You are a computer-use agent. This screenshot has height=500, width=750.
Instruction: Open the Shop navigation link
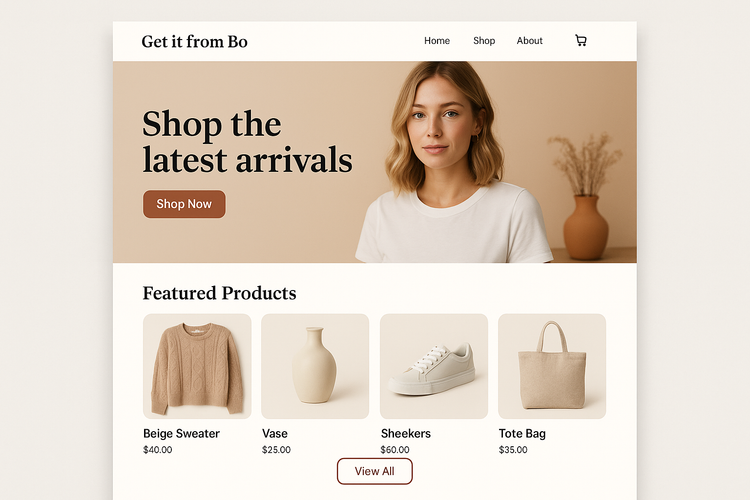pos(484,41)
